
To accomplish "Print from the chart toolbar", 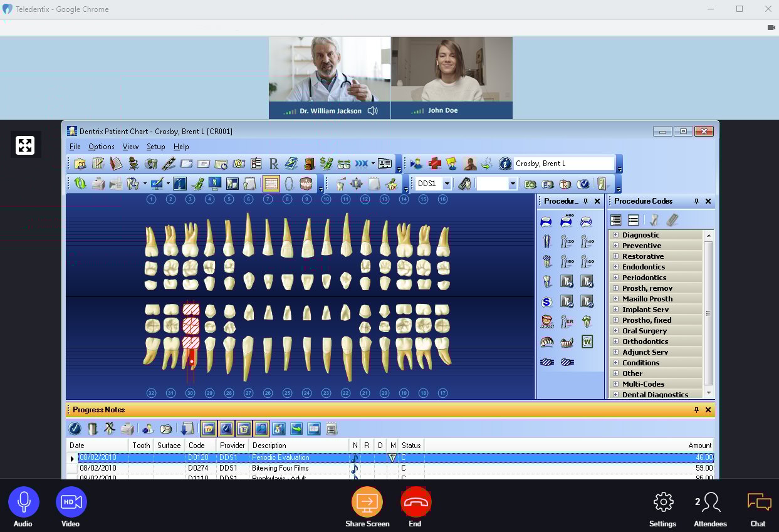I will (98, 183).
